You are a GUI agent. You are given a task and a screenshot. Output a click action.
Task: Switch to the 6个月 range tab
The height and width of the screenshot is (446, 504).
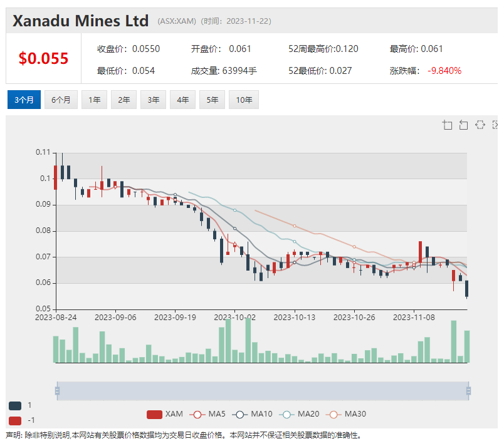pos(61,100)
